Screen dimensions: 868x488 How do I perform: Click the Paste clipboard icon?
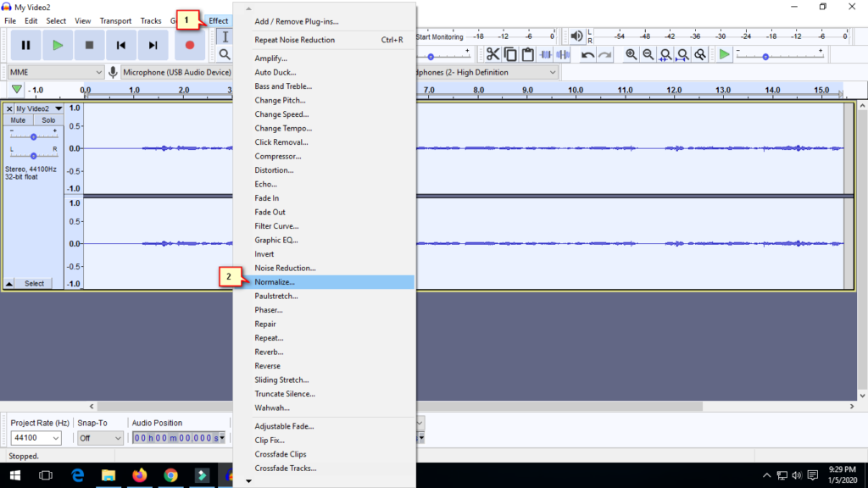click(528, 54)
